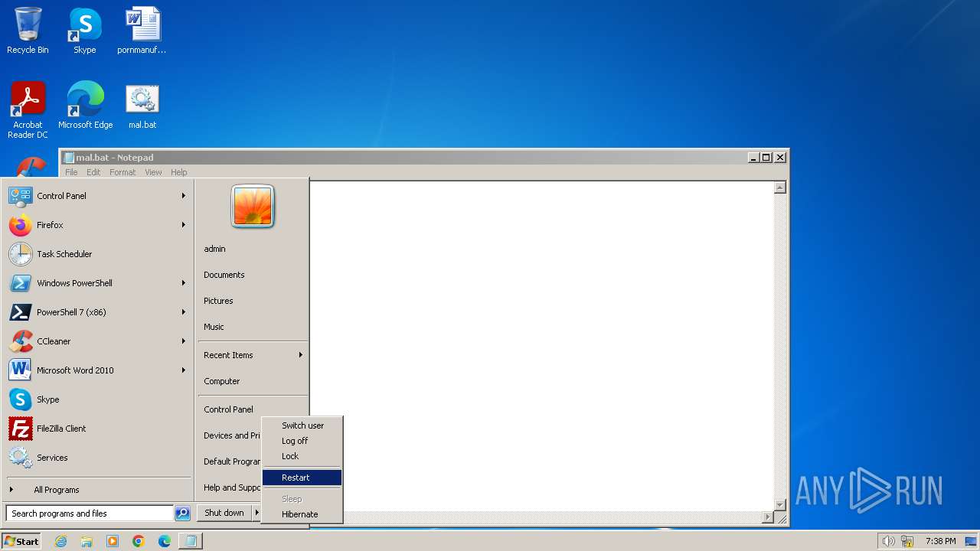Open PowerShell 7 (x86) entry
This screenshot has width=980, height=551.
click(x=98, y=312)
